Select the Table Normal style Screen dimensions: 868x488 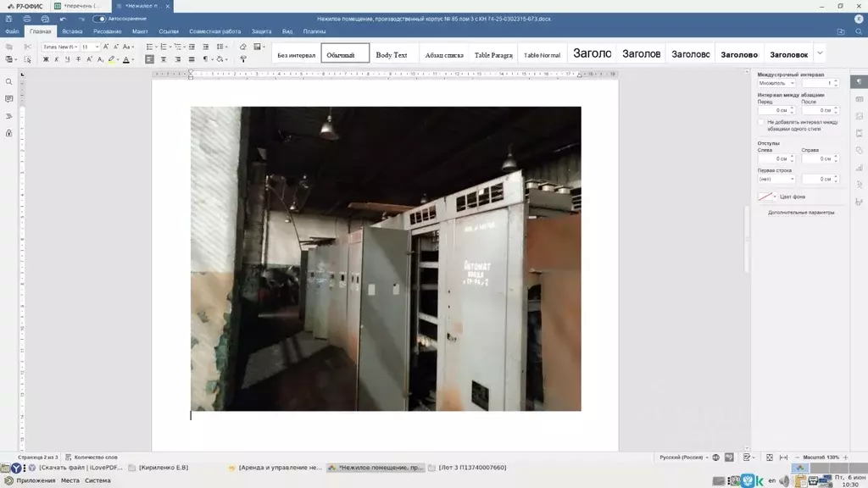point(542,54)
